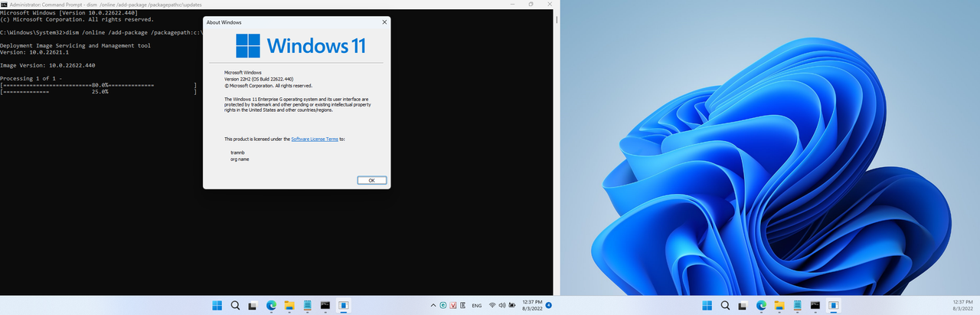Image resolution: width=980 pixels, height=315 pixels.
Task: Switch input language via ENG indicator
Action: point(477,305)
